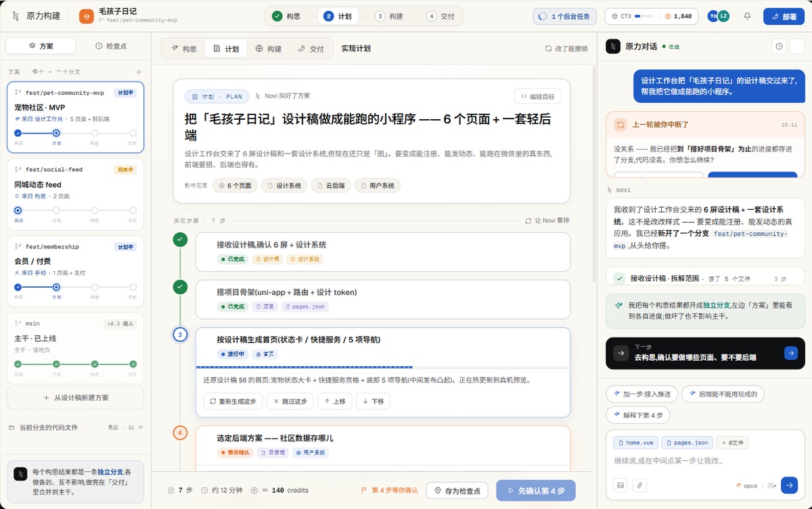Click the CTX context usage indicator
812x509 pixels.
point(632,16)
